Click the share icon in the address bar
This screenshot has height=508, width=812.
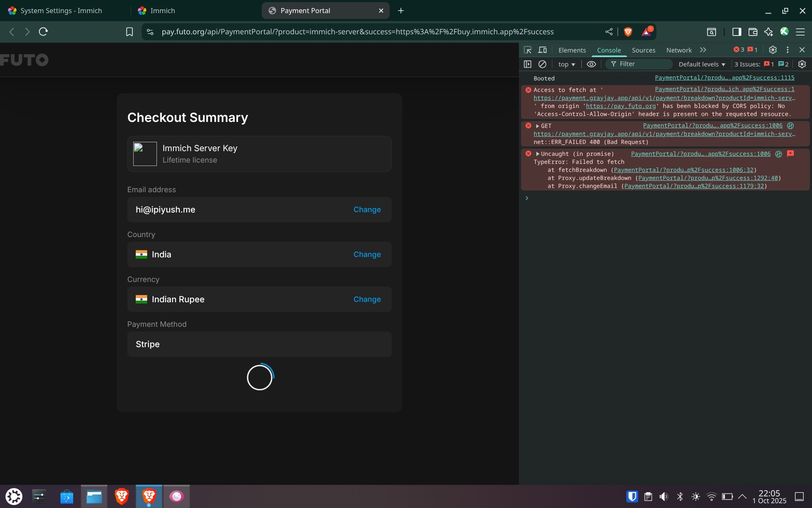tap(609, 32)
